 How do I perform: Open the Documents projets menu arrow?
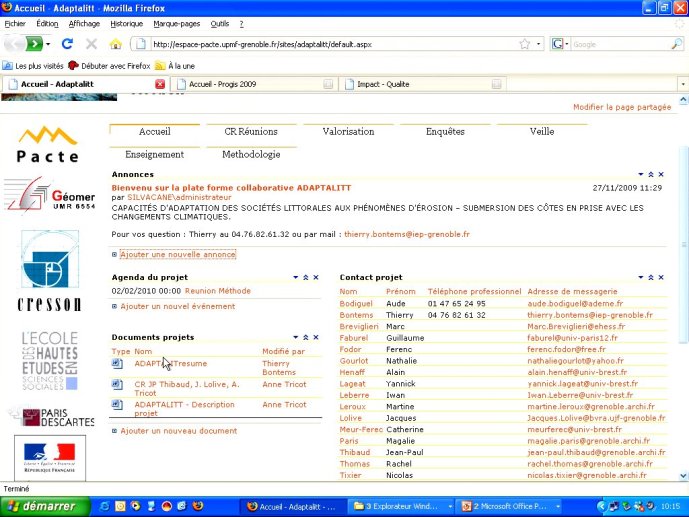point(296,337)
